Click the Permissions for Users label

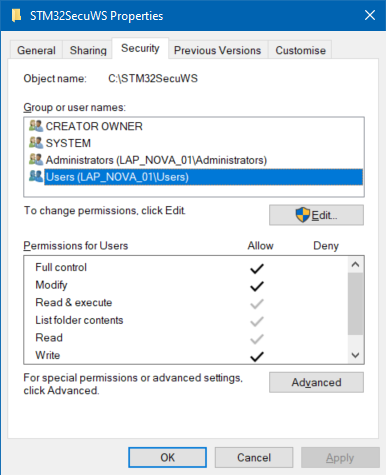tap(76, 246)
